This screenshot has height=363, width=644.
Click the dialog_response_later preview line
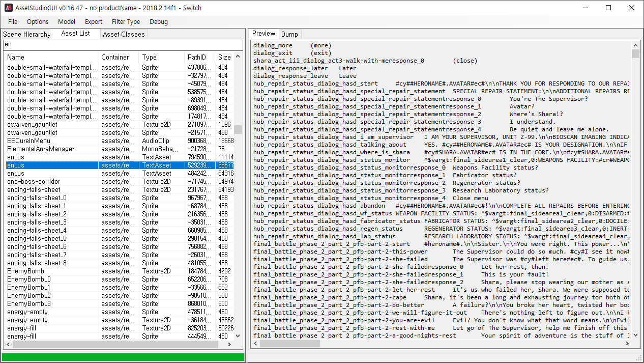point(305,68)
